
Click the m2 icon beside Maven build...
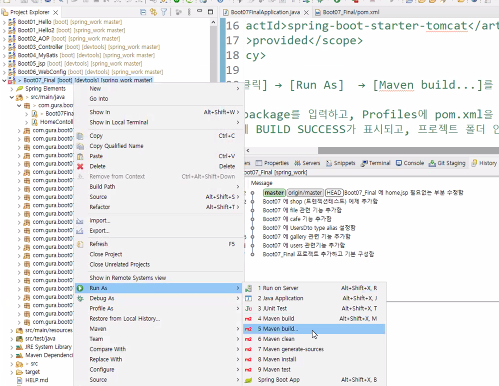coord(248,319)
